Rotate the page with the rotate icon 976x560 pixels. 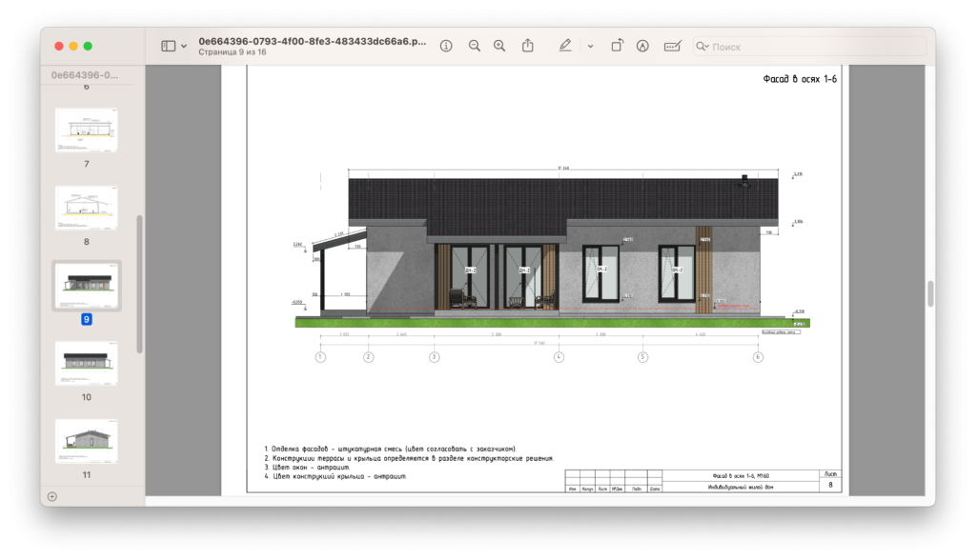coord(617,46)
